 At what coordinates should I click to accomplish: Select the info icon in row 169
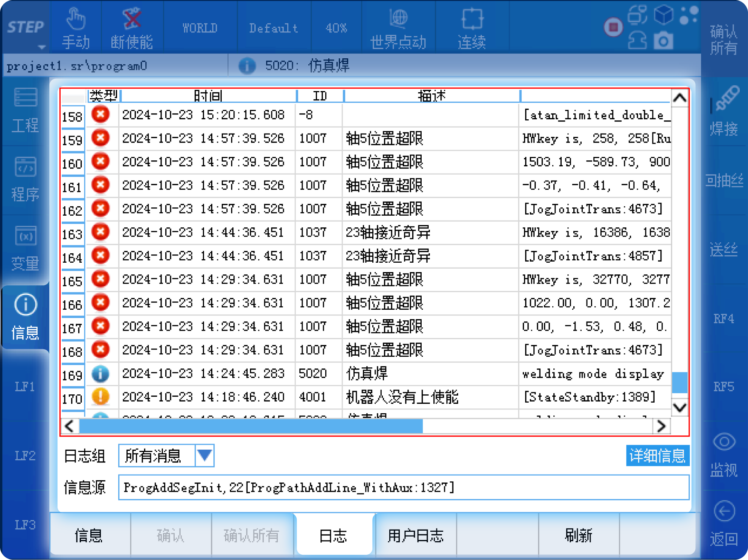tap(101, 373)
